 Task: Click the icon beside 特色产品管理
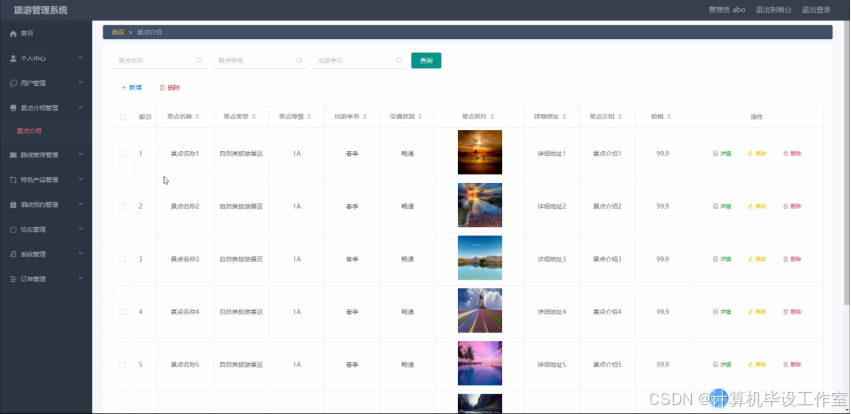point(14,180)
